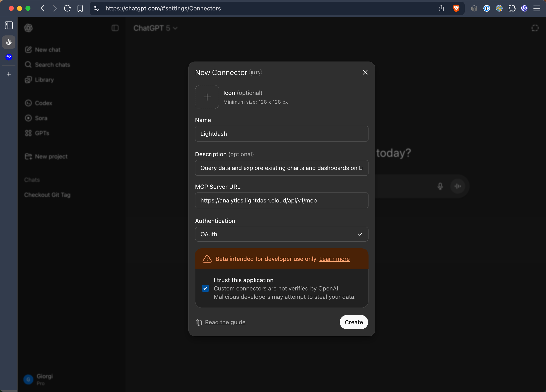
Task: Toggle the browser sidebar panel icon
Action: coord(9,25)
